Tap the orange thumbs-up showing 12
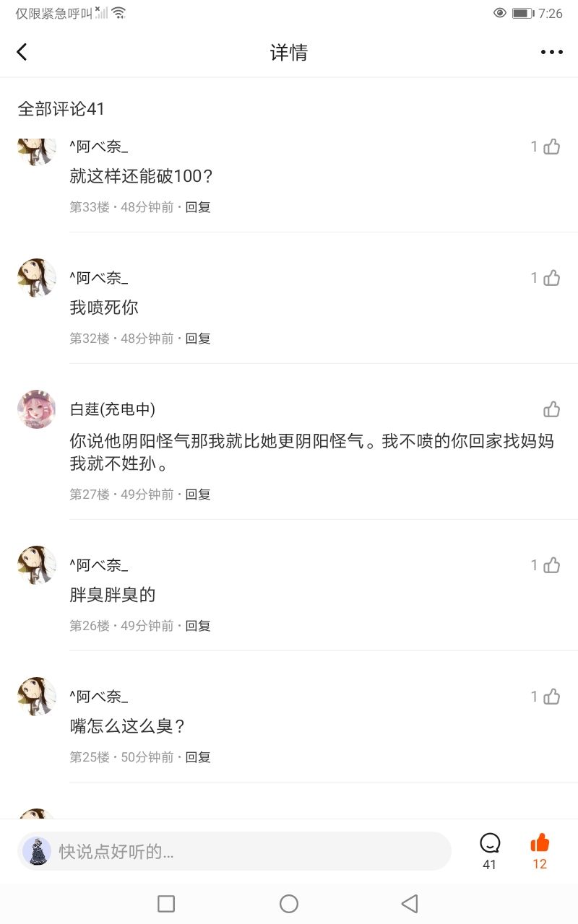 [x=540, y=843]
